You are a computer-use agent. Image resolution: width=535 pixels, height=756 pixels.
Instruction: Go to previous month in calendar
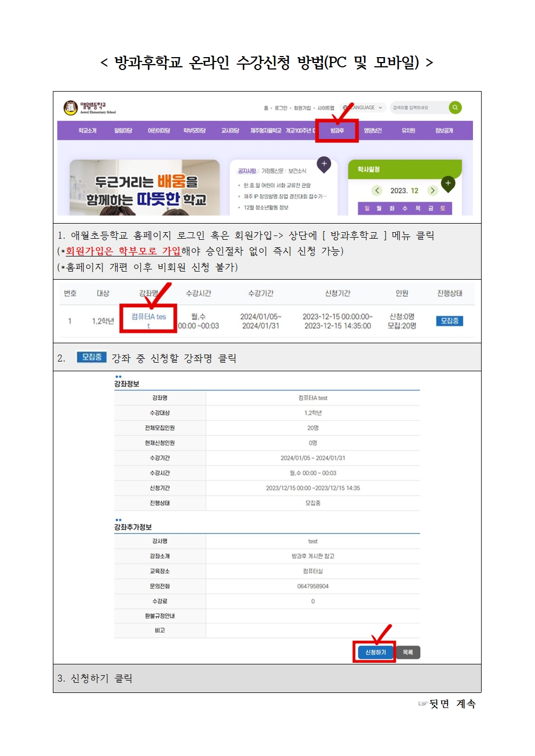point(378,191)
